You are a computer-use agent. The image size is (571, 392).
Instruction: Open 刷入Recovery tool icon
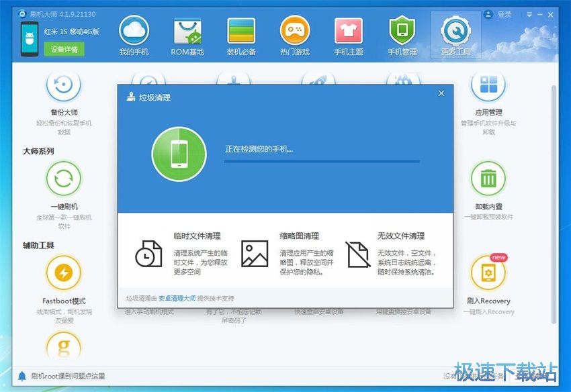pos(488,273)
